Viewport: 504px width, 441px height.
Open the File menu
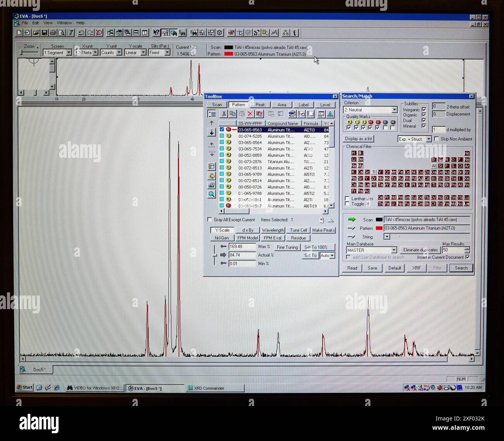pos(25,23)
